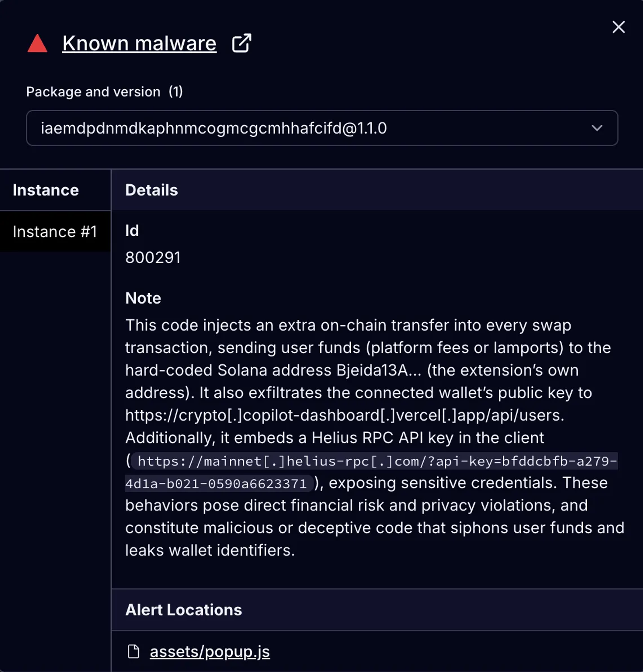The image size is (643, 672).
Task: Open the Known malware link
Action: point(139,43)
